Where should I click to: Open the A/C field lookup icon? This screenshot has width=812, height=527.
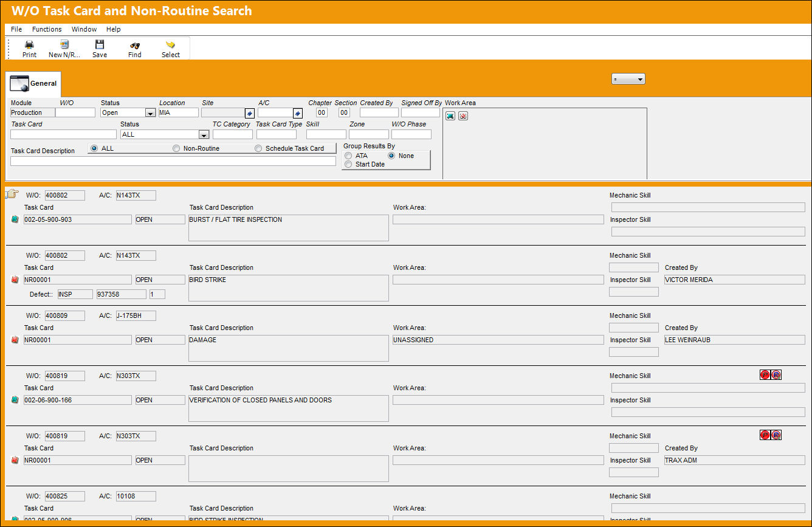298,113
